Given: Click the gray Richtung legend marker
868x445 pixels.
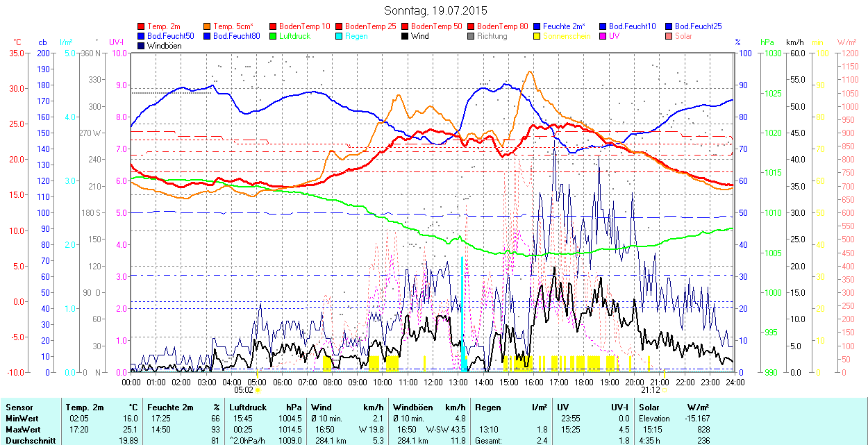Looking at the screenshot, I should click(471, 36).
